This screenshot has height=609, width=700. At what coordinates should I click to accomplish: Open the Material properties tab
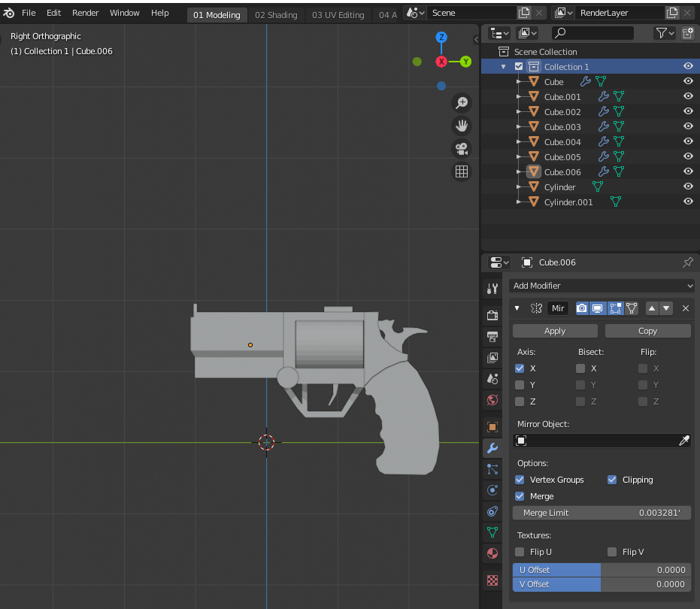click(x=492, y=553)
